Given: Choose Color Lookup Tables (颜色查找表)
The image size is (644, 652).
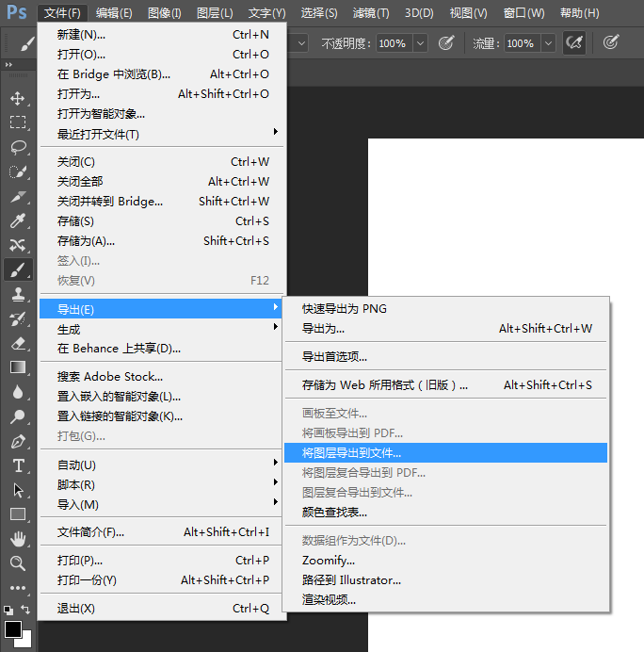Looking at the screenshot, I should (x=445, y=513).
